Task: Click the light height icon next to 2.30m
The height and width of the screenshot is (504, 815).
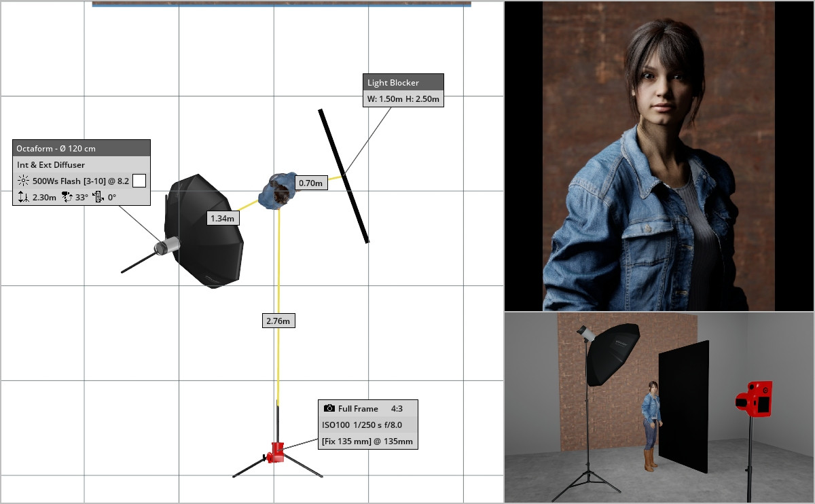Action: coord(23,198)
